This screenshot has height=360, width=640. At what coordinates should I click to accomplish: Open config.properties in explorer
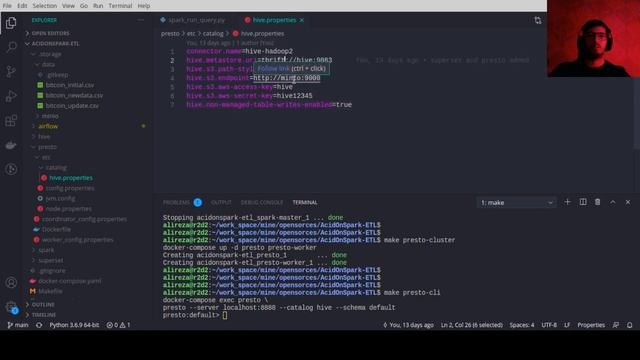click(x=70, y=188)
